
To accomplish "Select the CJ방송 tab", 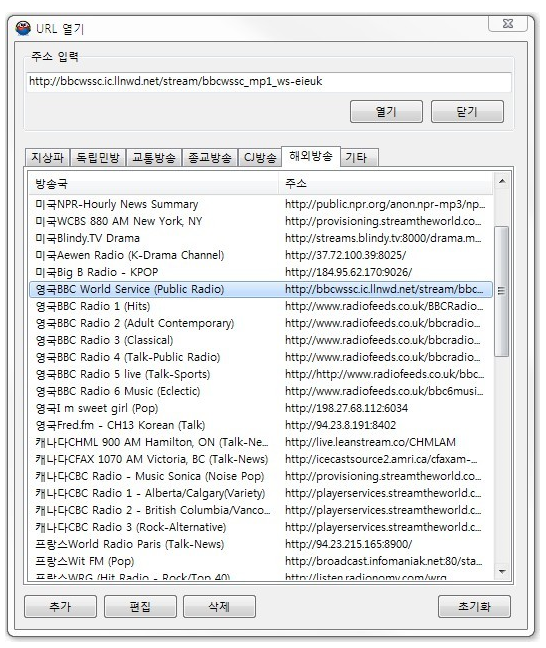I will pyautogui.click(x=260, y=157).
